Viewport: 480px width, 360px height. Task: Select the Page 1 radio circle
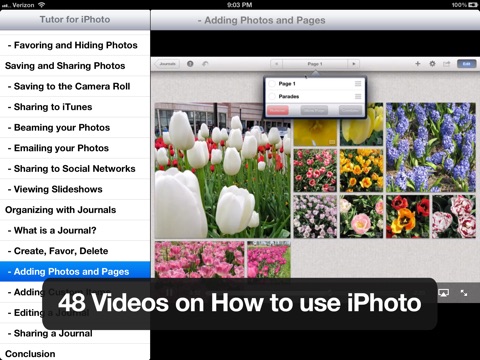(x=272, y=84)
